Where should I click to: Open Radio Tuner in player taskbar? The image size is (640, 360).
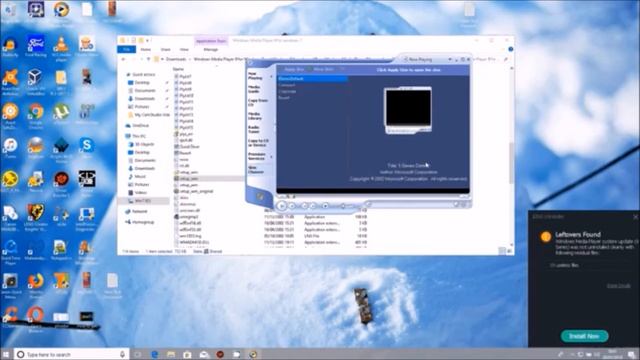(x=254, y=129)
